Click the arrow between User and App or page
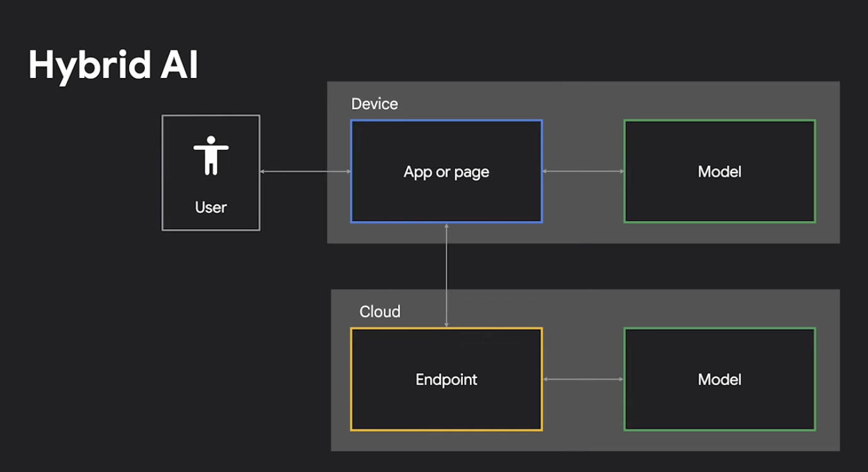868x472 pixels. point(306,171)
